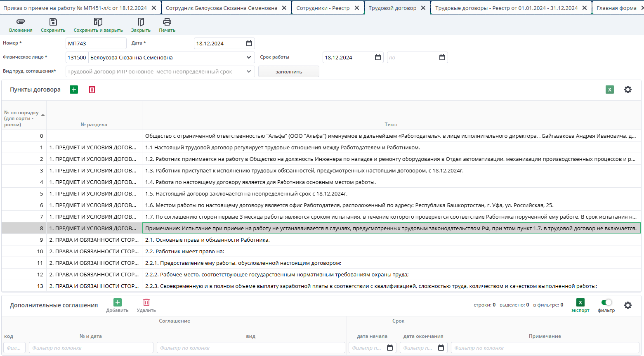Click the заполнить button
The image size is (644, 356).
(x=288, y=71)
